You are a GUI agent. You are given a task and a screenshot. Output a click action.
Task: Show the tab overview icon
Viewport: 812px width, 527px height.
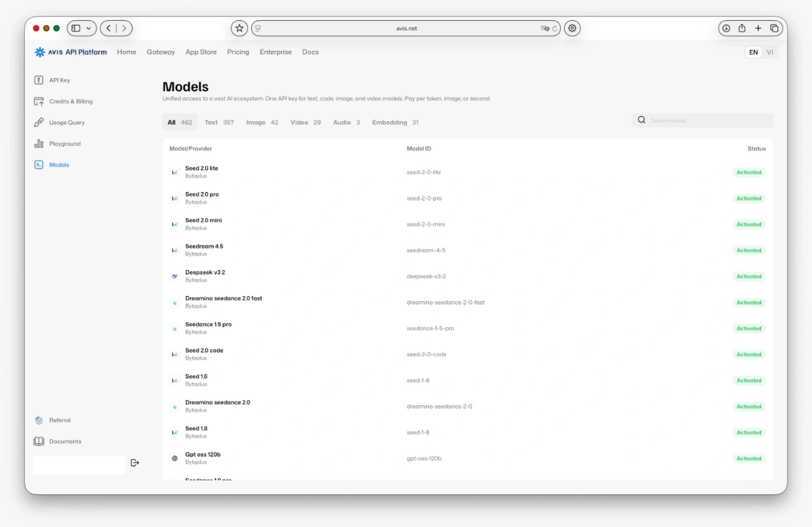pos(775,28)
